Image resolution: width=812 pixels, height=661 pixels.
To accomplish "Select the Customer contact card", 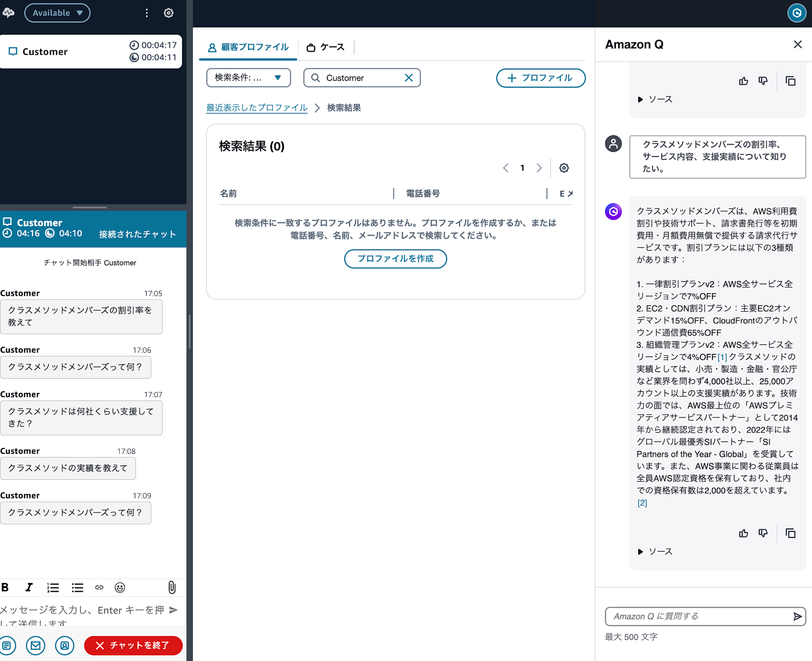I will tap(91, 52).
